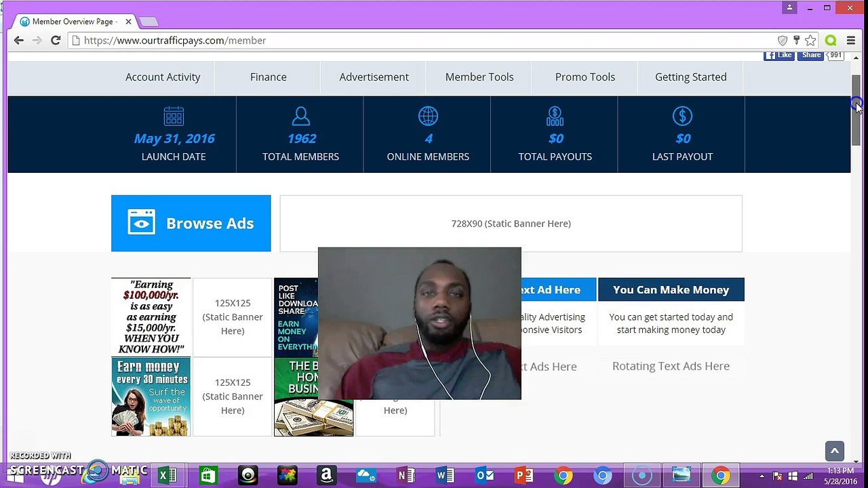Show hidden system tray icons
This screenshot has height=488, width=868.
[x=762, y=476]
